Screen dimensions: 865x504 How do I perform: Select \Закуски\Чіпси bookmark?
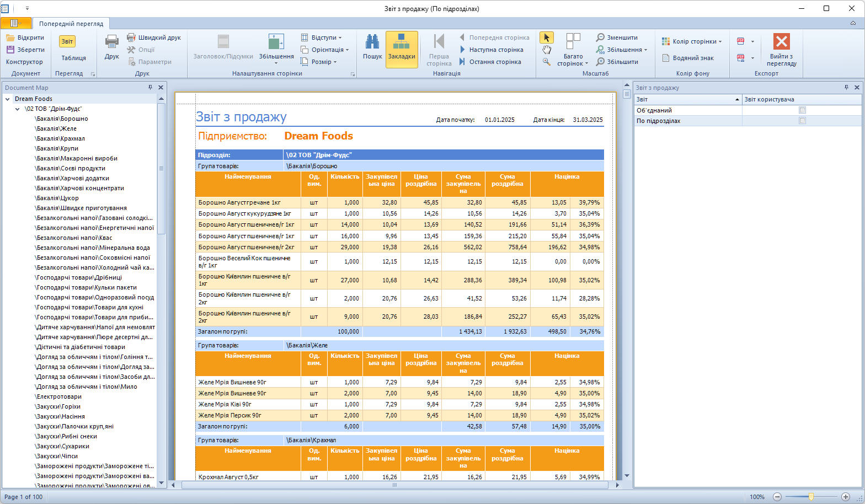[x=56, y=456]
